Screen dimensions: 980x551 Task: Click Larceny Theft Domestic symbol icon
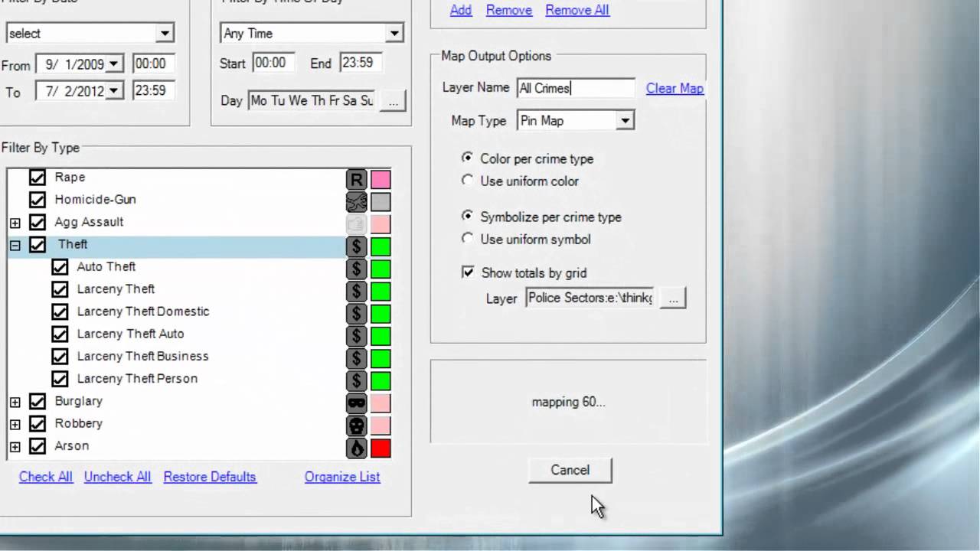point(357,314)
